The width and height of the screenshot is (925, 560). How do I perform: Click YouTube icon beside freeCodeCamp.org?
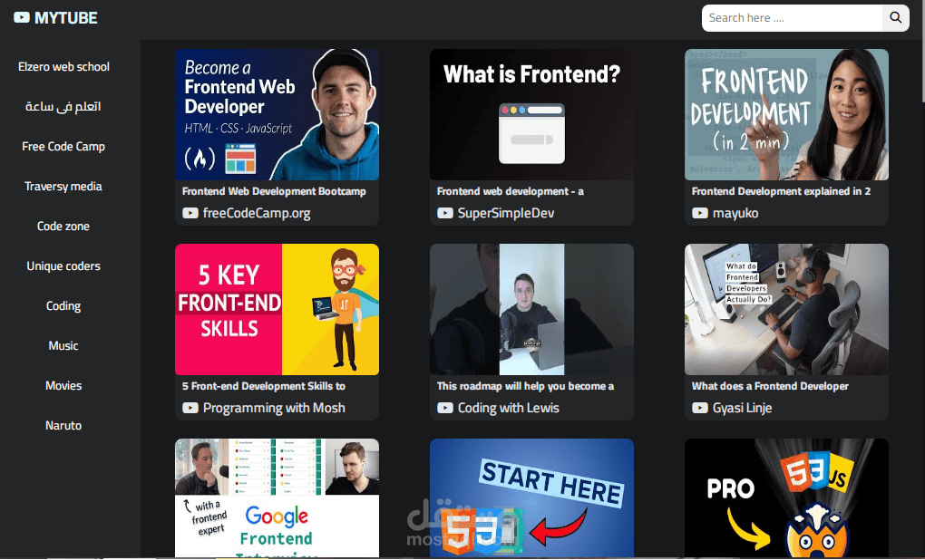point(190,213)
